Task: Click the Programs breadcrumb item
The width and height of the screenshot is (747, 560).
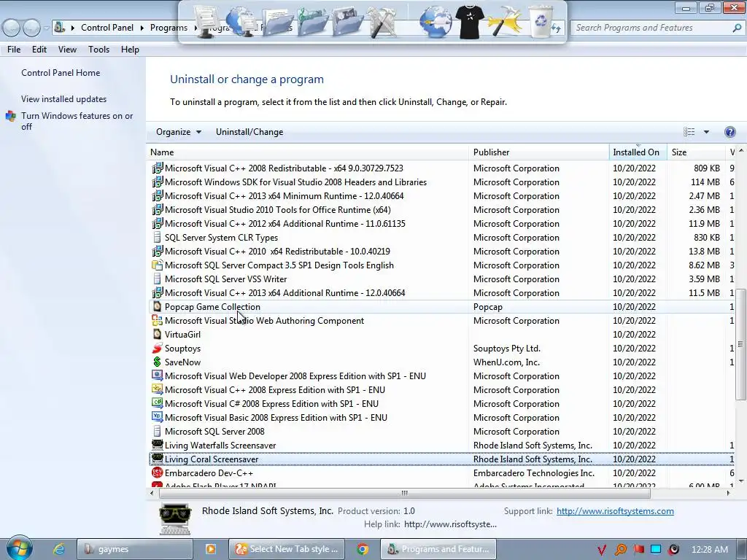Action: click(169, 28)
